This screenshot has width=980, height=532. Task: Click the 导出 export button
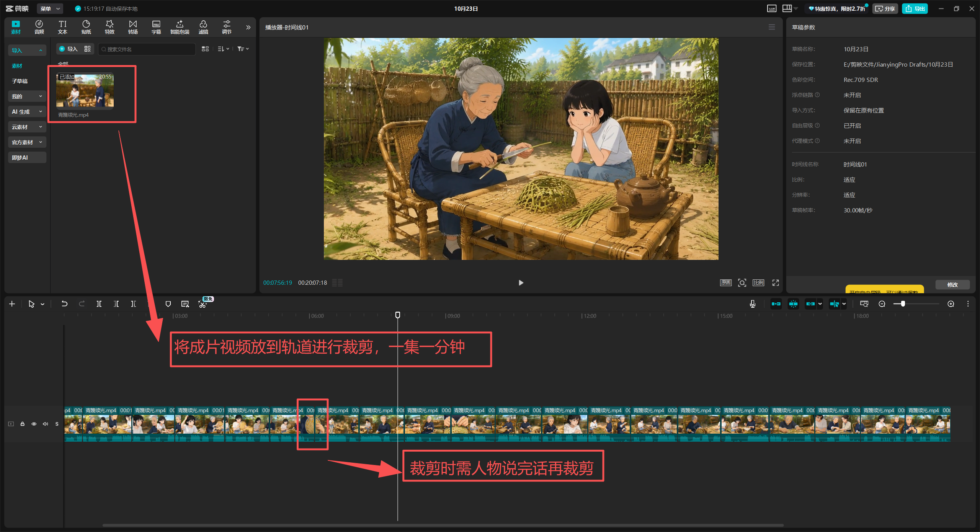[x=915, y=8]
